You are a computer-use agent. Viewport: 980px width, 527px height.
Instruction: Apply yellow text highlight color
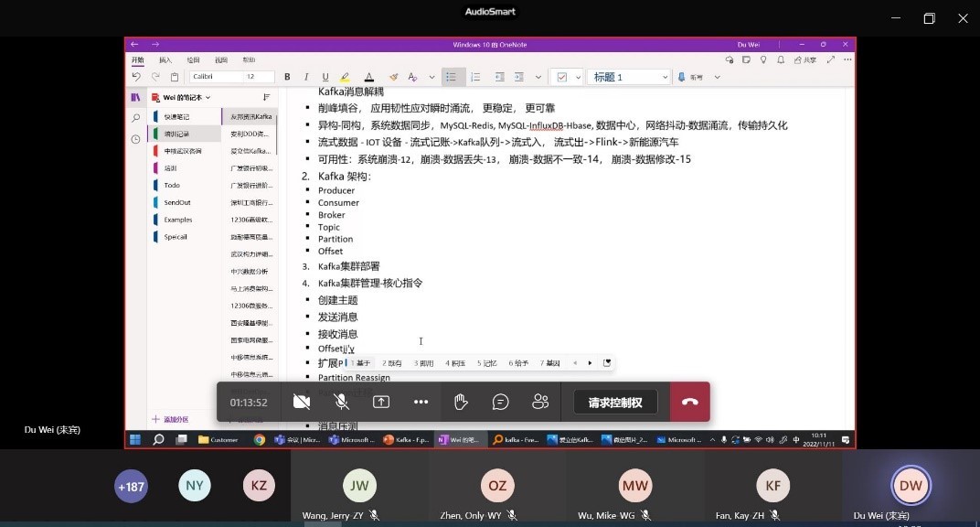pyautogui.click(x=345, y=77)
